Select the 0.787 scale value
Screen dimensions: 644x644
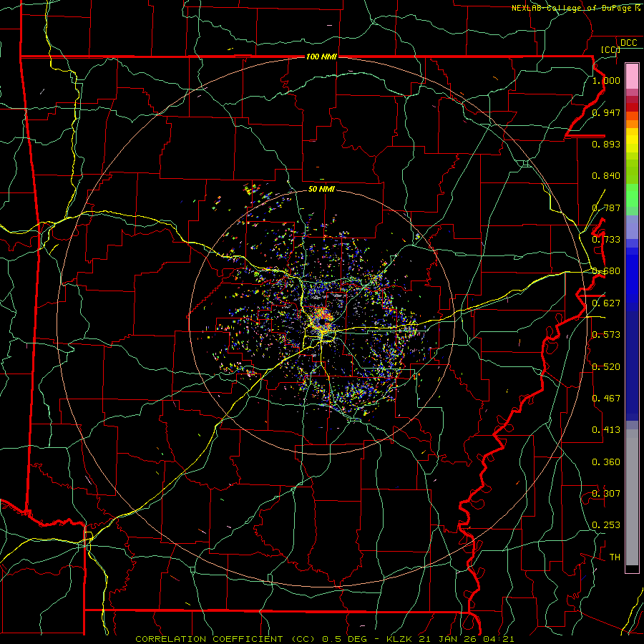tap(606, 208)
